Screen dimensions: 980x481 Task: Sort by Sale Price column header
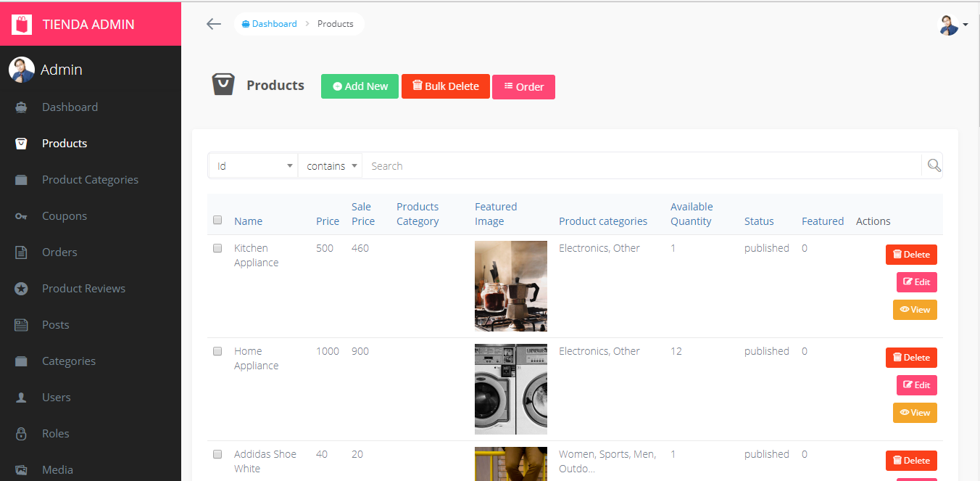pos(363,214)
